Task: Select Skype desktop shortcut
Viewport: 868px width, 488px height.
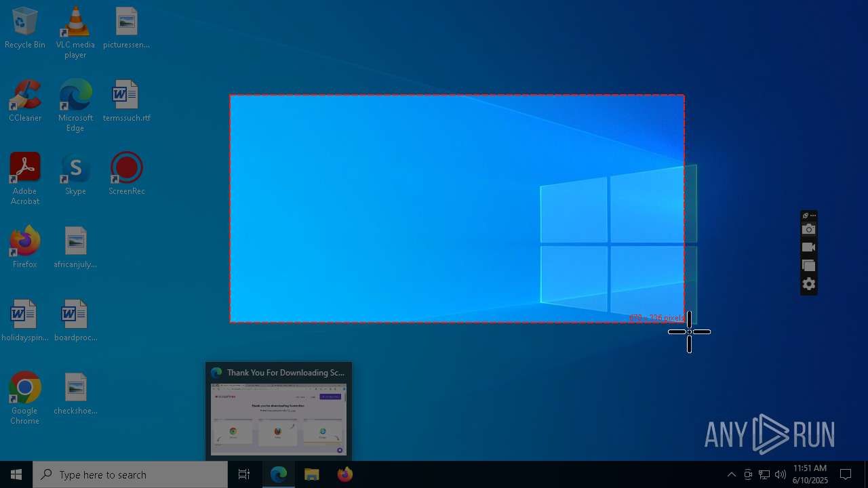Action: coord(75,175)
